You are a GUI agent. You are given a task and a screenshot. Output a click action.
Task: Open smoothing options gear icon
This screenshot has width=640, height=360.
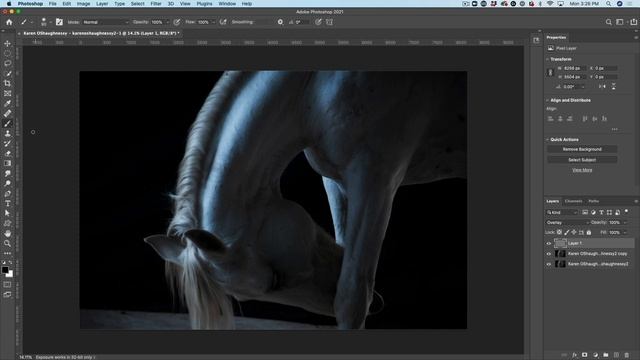(280, 22)
